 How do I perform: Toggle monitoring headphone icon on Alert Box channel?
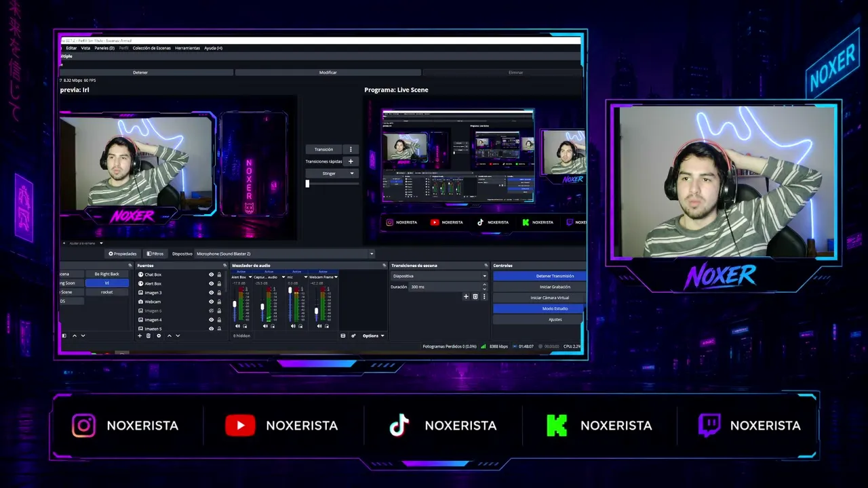click(x=245, y=326)
